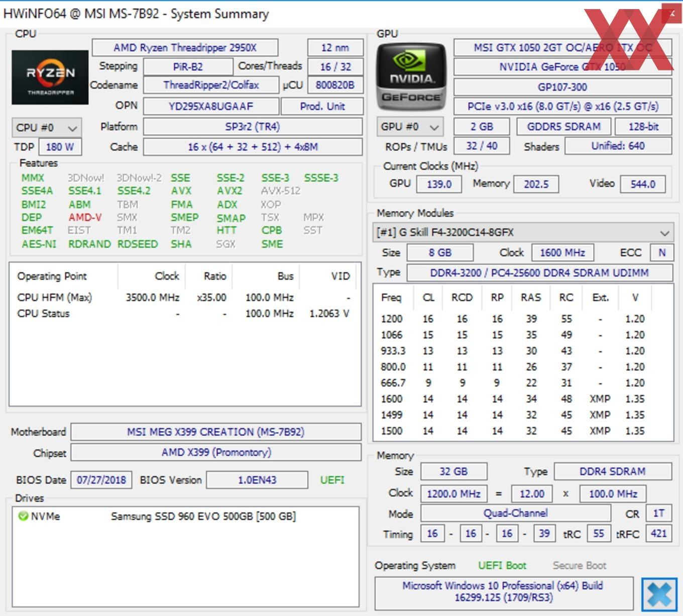Select the YD295XA8UGAAF OPN field
The height and width of the screenshot is (616, 683).
pos(211,106)
